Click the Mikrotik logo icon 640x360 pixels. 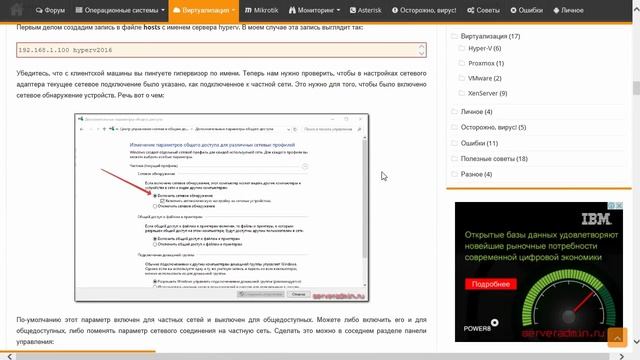click(248, 10)
